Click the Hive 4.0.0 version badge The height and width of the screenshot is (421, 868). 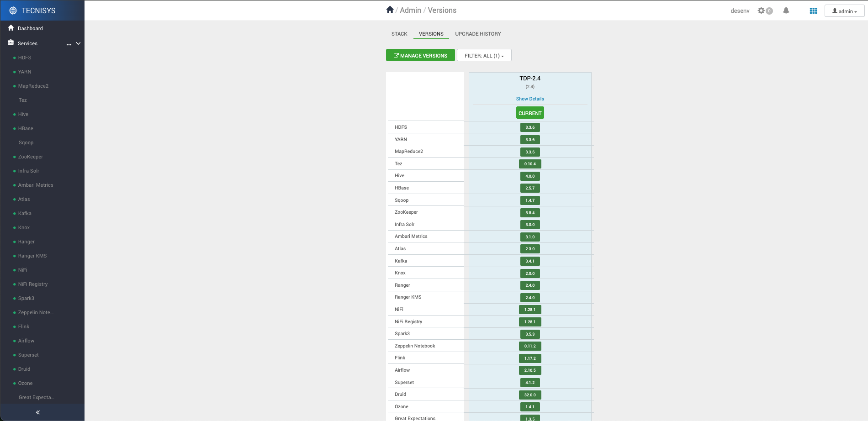click(x=530, y=176)
